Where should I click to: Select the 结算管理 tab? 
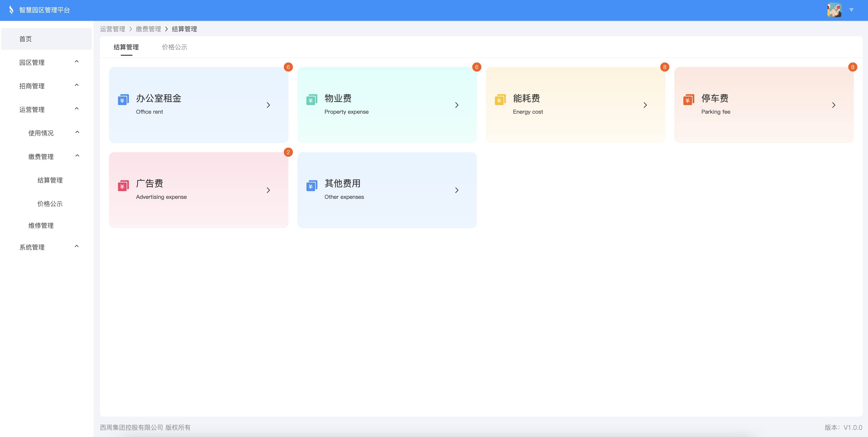(x=126, y=47)
